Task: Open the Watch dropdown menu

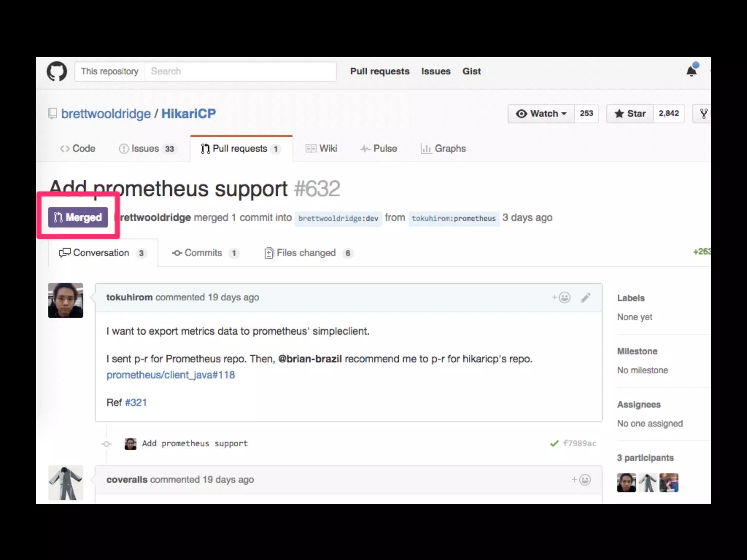Action: point(541,114)
